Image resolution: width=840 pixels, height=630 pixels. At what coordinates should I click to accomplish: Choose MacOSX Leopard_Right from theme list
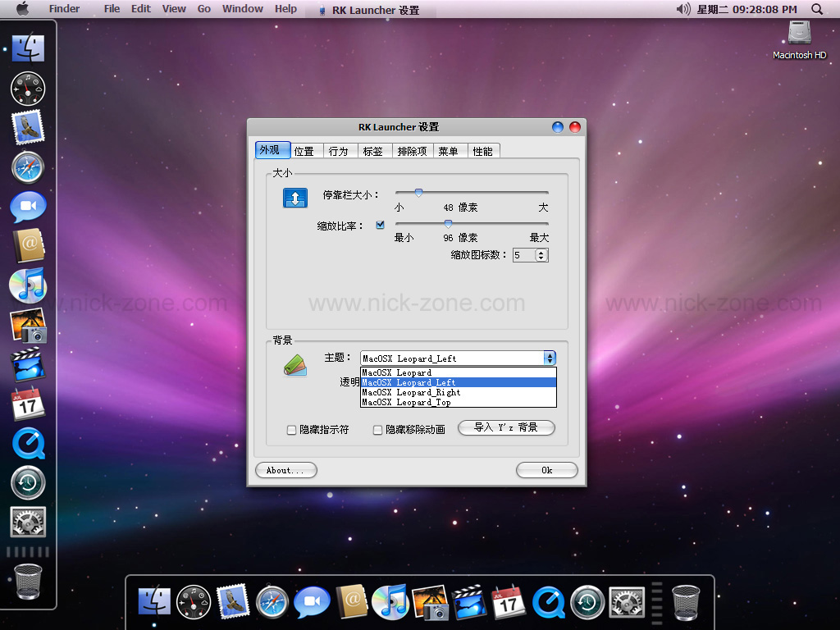pos(459,392)
